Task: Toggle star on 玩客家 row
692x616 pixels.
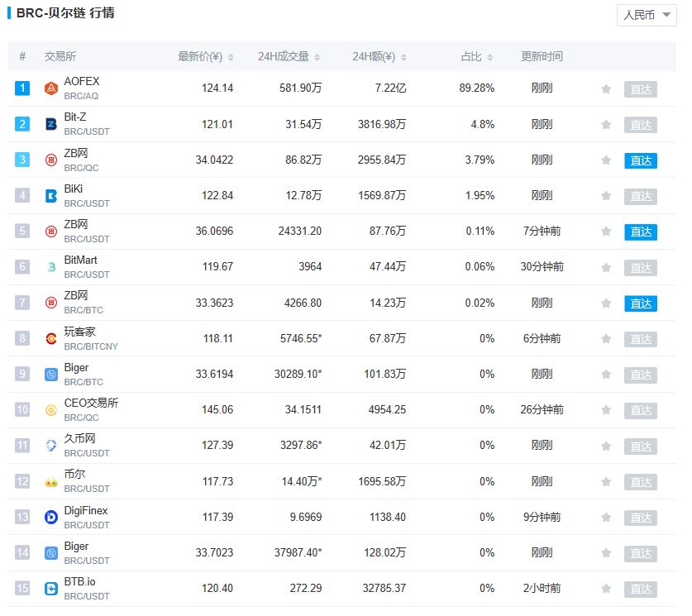Action: [x=606, y=339]
